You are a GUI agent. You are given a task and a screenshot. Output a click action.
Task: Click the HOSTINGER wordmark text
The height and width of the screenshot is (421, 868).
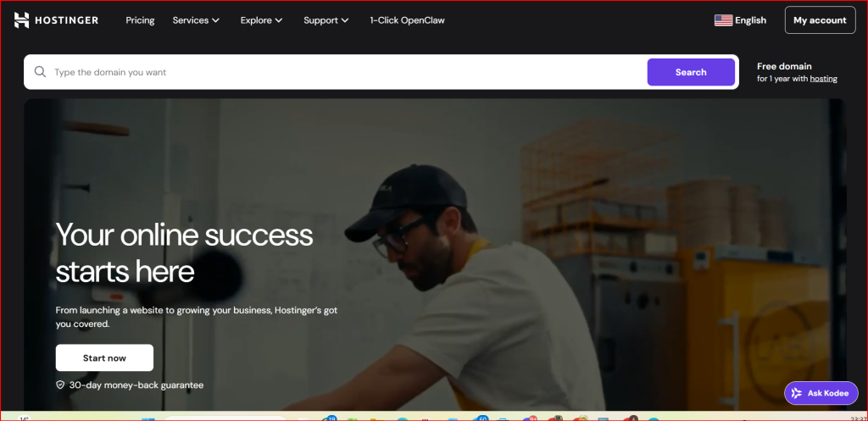(x=66, y=20)
